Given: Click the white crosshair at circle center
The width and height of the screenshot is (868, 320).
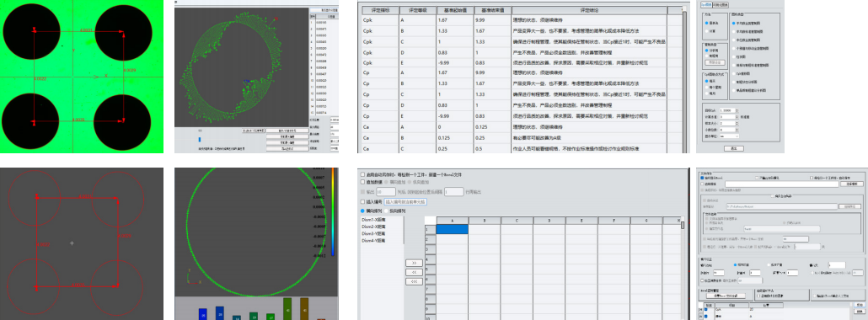Looking at the screenshot, I should [72, 243].
